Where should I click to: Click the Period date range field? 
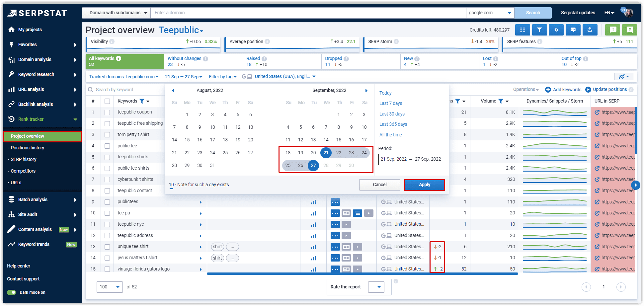[x=412, y=159]
